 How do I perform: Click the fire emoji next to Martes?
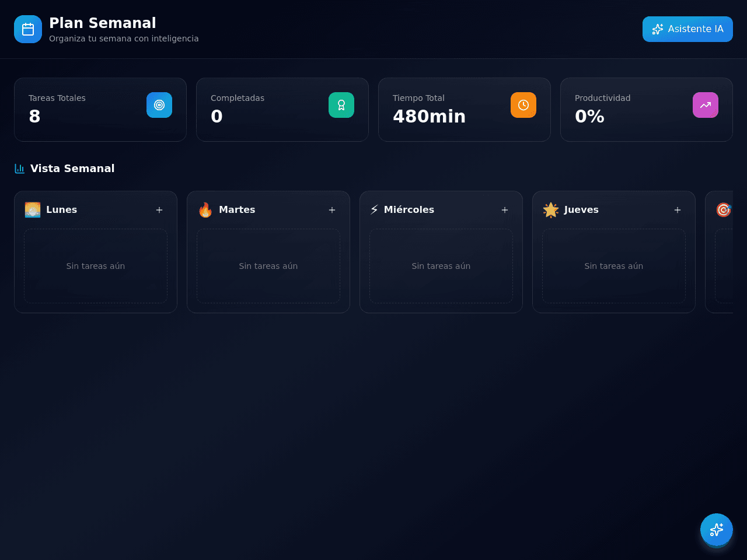click(x=205, y=210)
